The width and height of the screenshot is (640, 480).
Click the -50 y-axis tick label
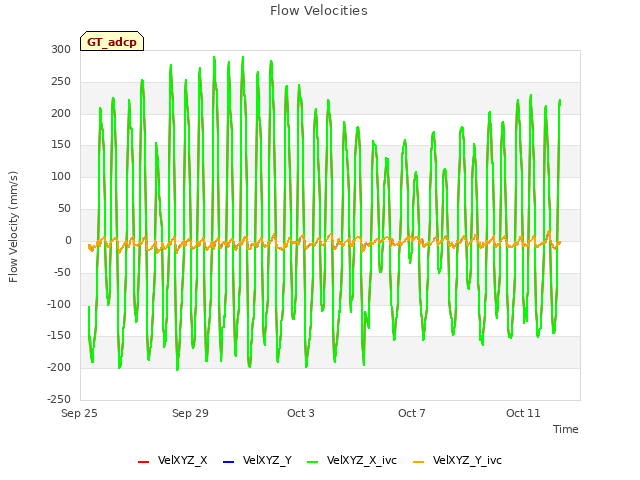point(62,272)
